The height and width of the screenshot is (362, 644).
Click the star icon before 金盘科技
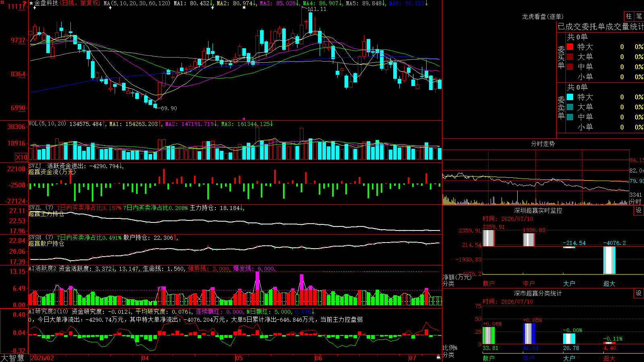coord(31,3)
